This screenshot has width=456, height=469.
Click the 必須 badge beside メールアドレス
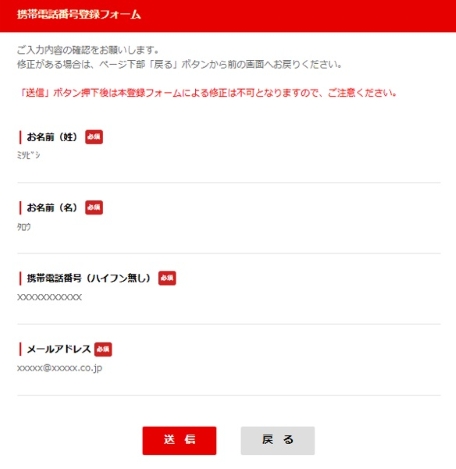pos(103,349)
